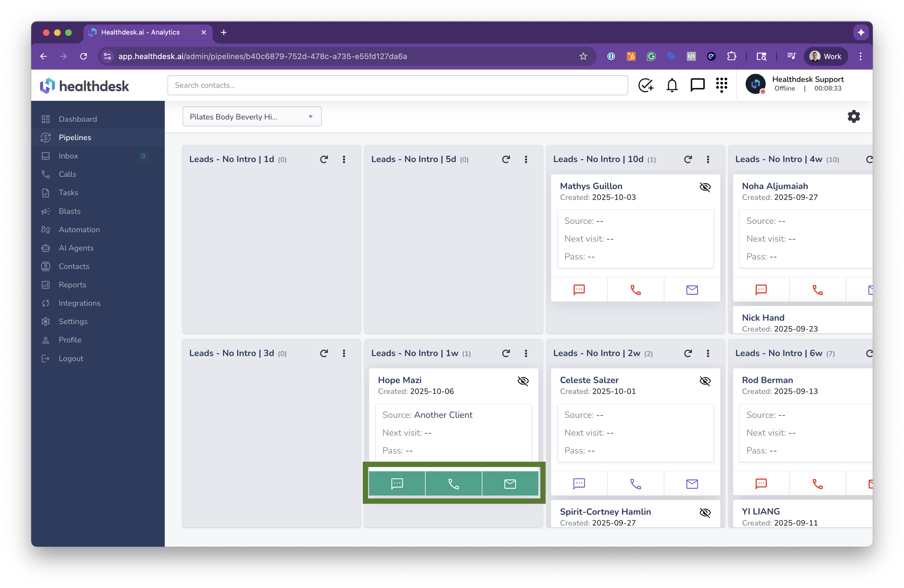Open notifications bell in top bar
The image size is (904, 588).
[x=672, y=85]
